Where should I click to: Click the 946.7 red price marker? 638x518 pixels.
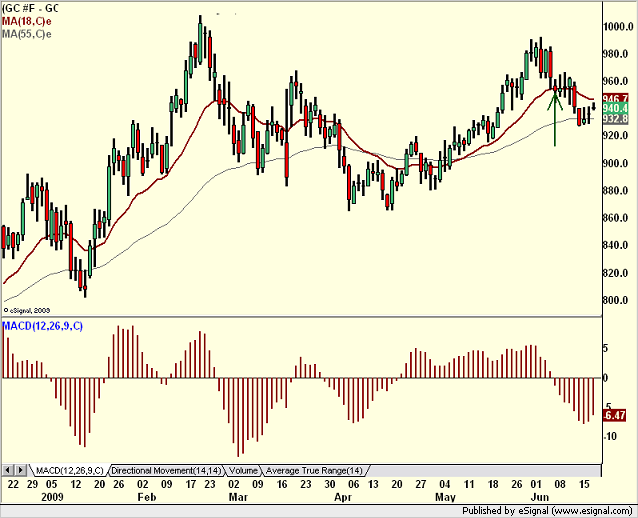coord(616,99)
